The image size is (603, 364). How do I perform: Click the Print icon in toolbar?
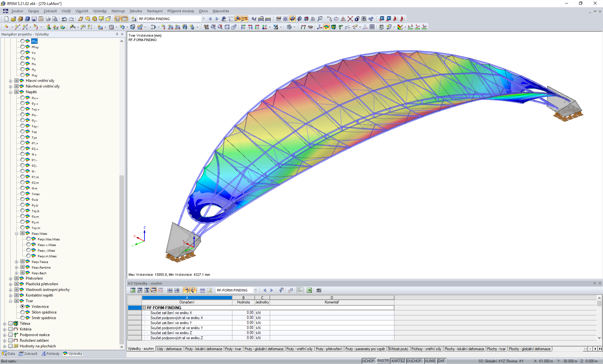coord(48,19)
